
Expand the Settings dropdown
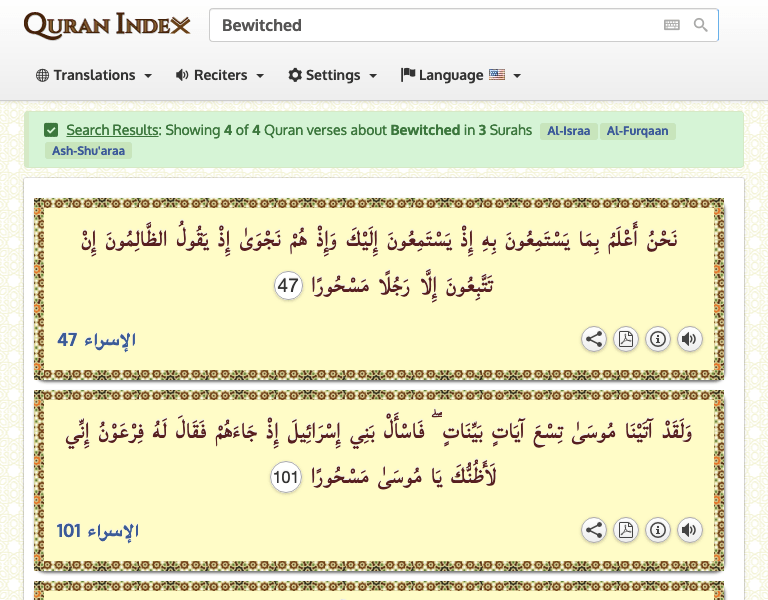click(x=332, y=75)
